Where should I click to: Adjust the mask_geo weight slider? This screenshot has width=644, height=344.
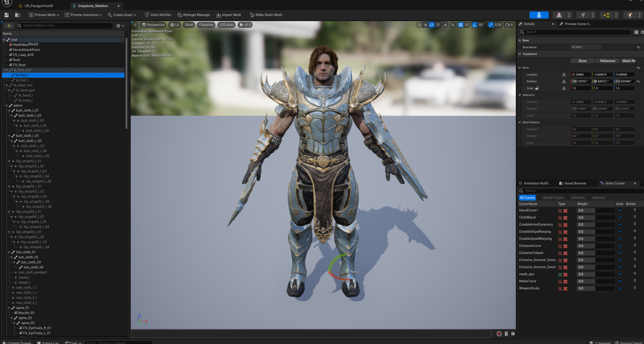coord(596,274)
